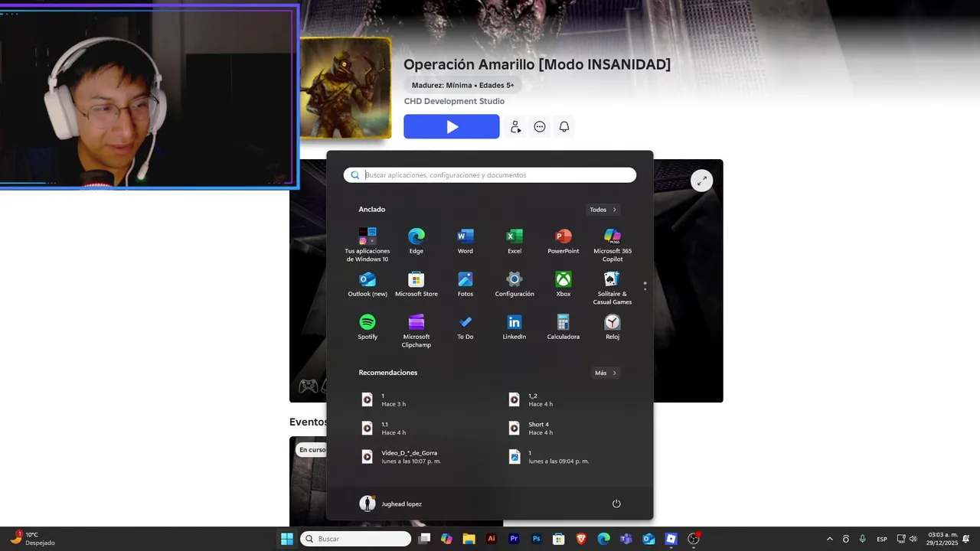Open Microsoft Clipchamp
The image size is (980, 551).
pyautogui.click(x=416, y=331)
